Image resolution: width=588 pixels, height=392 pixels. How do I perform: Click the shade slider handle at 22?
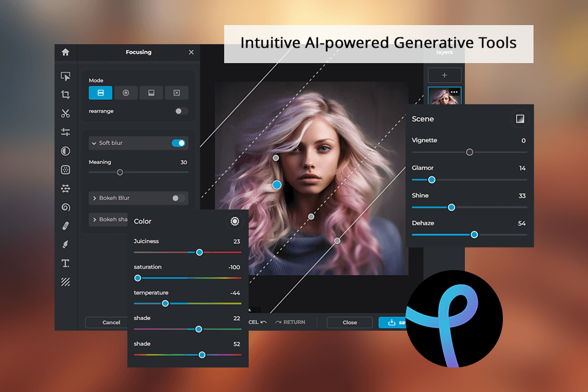[x=198, y=329]
